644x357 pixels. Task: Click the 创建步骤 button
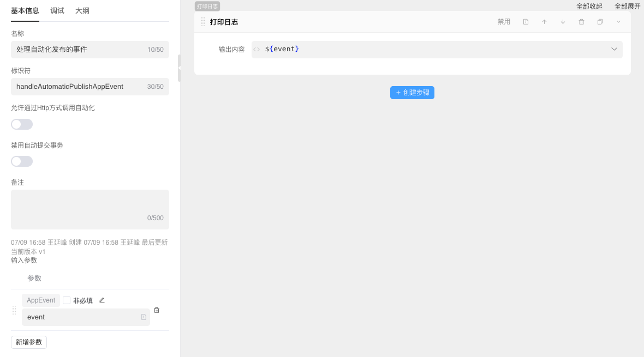412,93
